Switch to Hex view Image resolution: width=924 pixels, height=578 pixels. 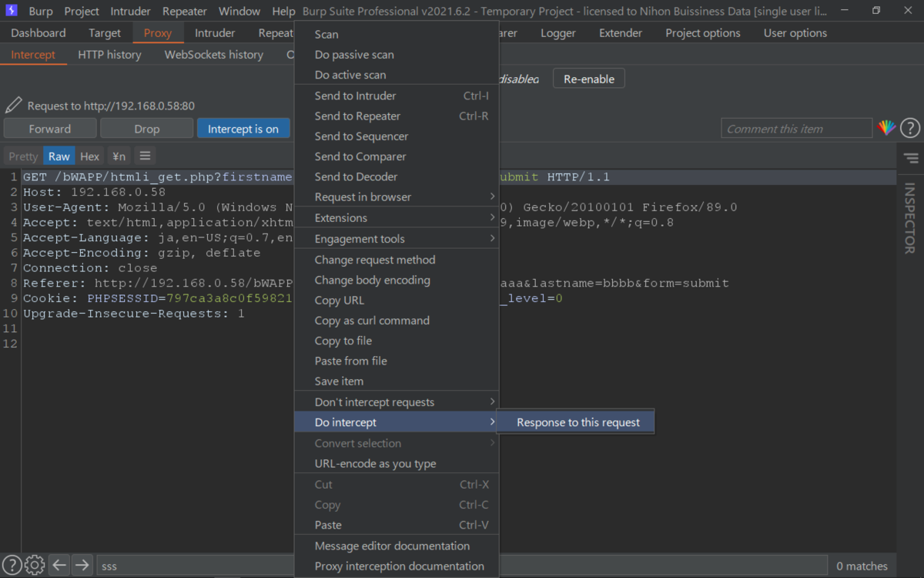(90, 156)
